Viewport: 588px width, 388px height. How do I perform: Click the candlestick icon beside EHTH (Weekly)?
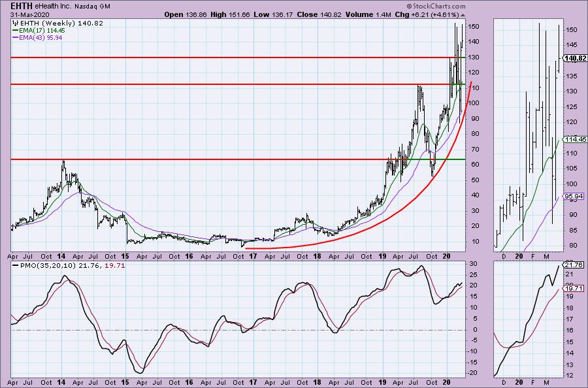point(15,23)
